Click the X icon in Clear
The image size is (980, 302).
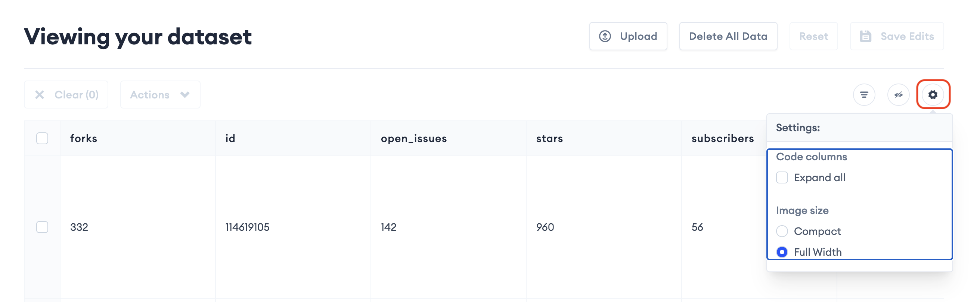pyautogui.click(x=40, y=95)
